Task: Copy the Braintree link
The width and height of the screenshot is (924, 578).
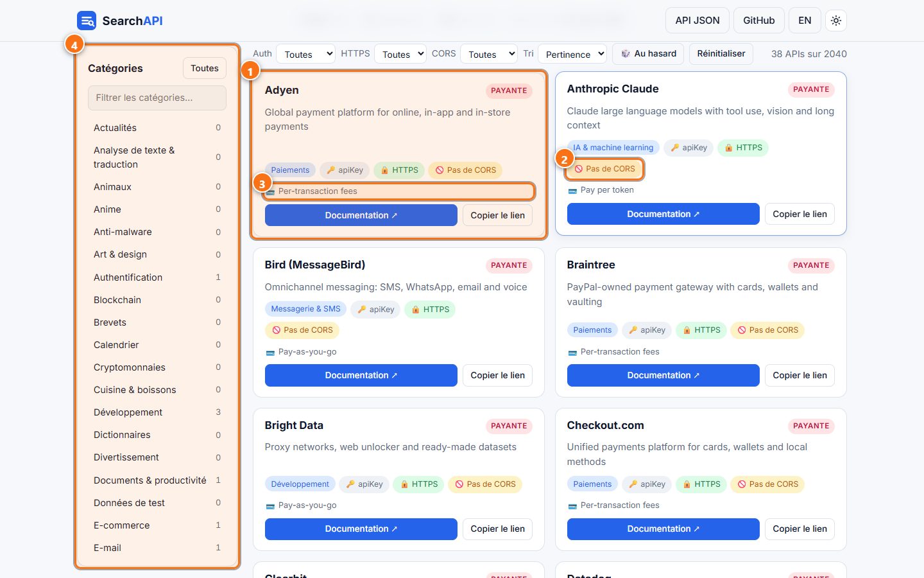Action: click(x=800, y=375)
